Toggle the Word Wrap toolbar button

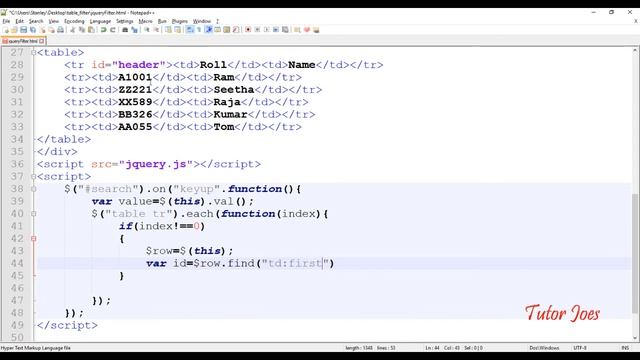tap(189, 30)
